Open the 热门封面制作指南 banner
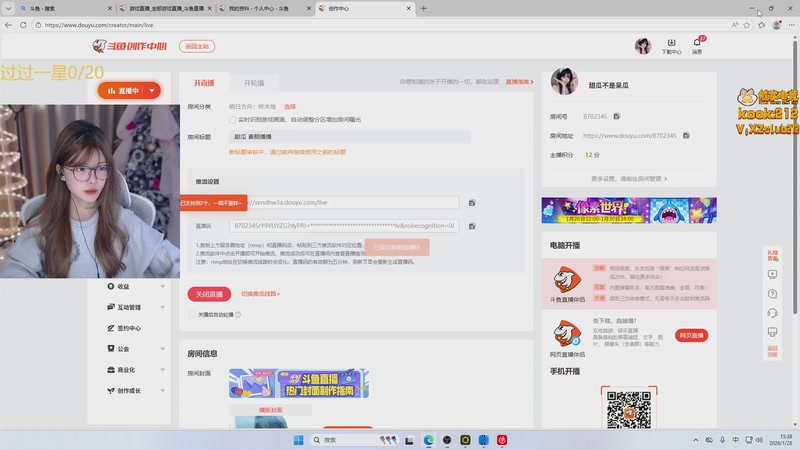 [299, 383]
